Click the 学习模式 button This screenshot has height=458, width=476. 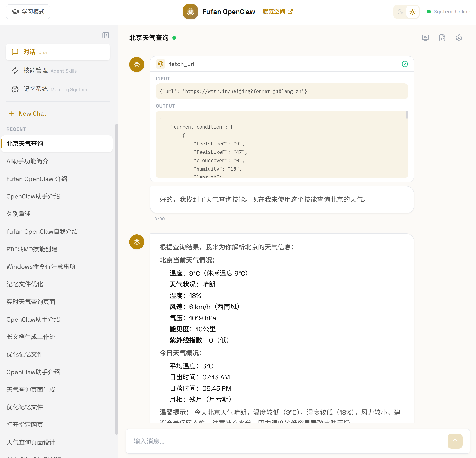coord(28,12)
